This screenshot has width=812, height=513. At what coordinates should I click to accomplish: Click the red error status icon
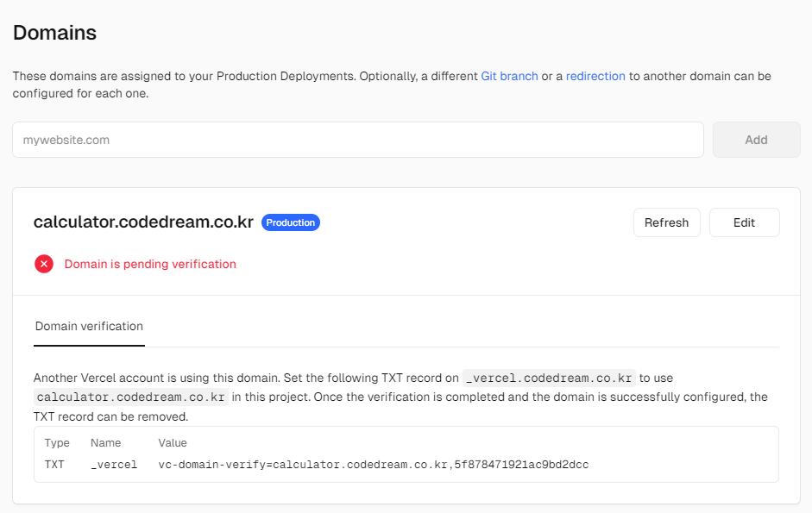pos(44,264)
